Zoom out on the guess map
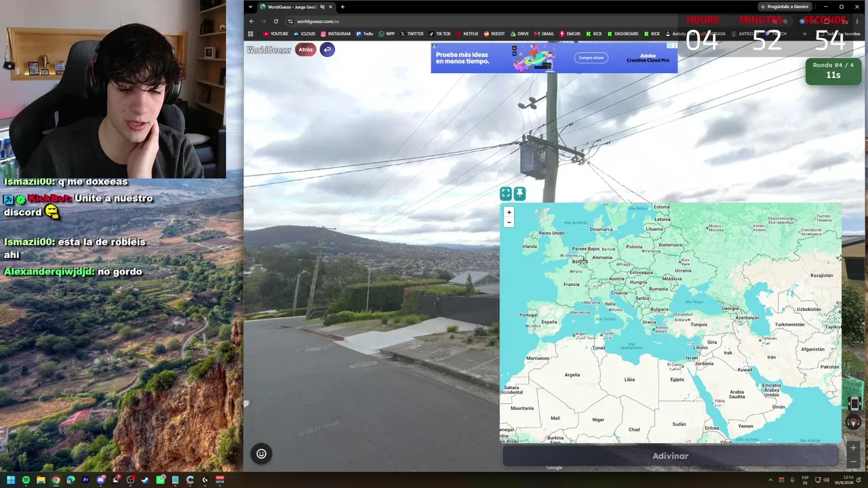This screenshot has height=488, width=868. pos(509,222)
